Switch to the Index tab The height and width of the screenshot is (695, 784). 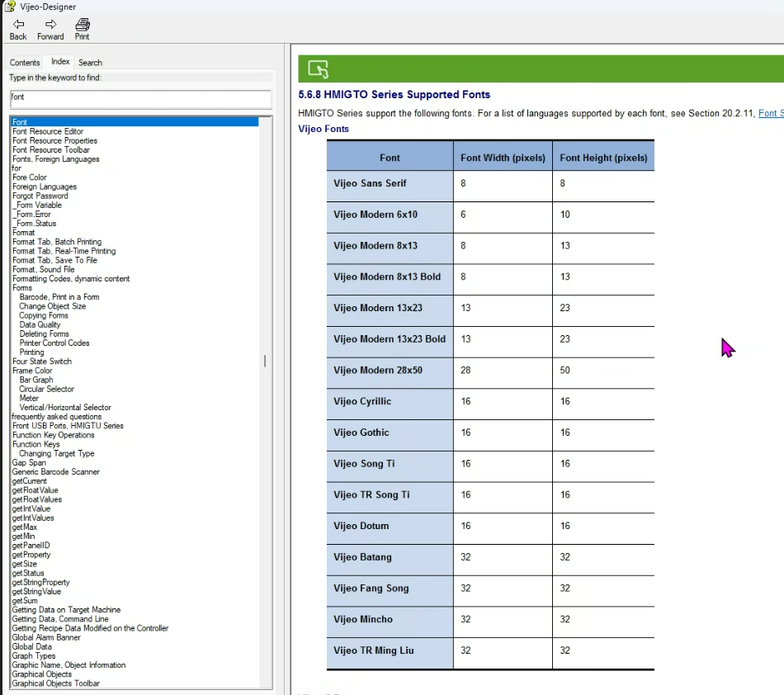tap(60, 62)
